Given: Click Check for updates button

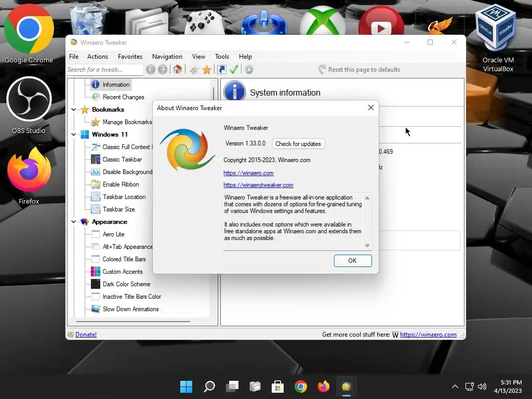Looking at the screenshot, I should click(298, 144).
